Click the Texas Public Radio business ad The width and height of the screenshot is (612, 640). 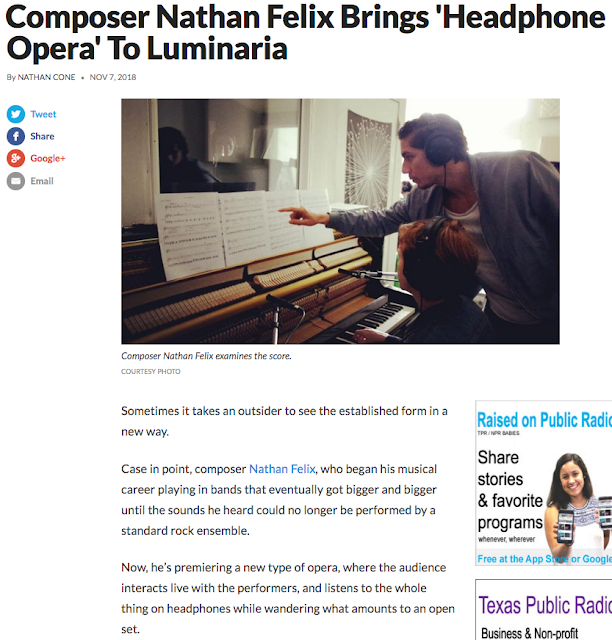(x=544, y=609)
